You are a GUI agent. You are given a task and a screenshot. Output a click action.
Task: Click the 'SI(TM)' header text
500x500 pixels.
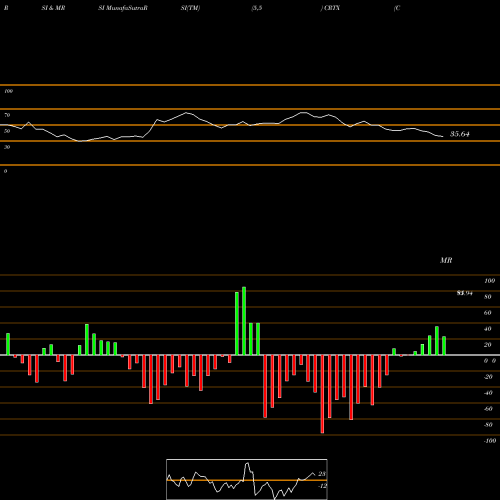click(x=190, y=8)
